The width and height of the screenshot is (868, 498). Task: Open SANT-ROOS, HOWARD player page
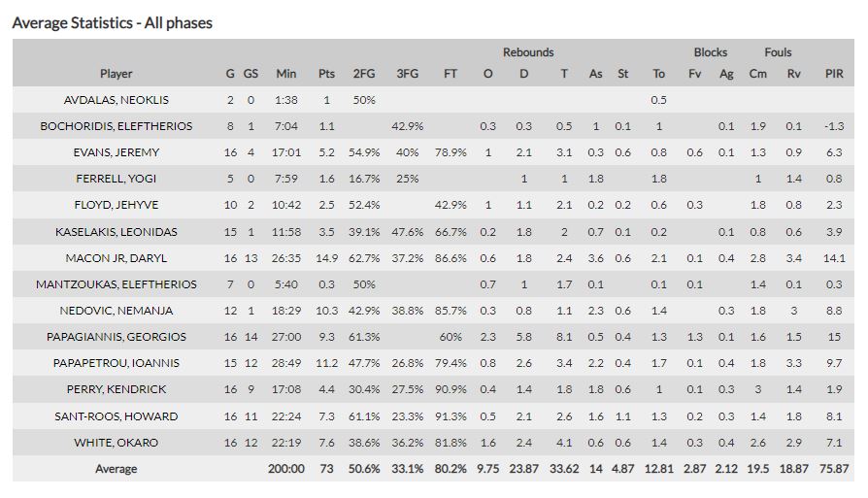coord(117,416)
